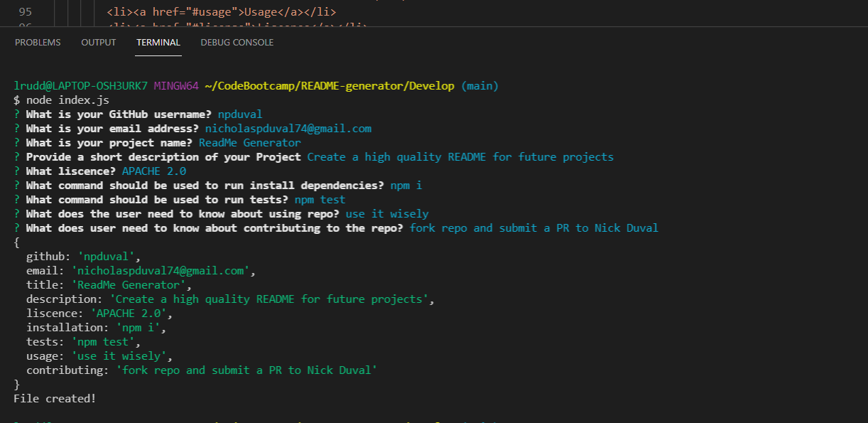This screenshot has height=423, width=868.
Task: Click the 'github:' key in the output object
Action: coord(49,257)
